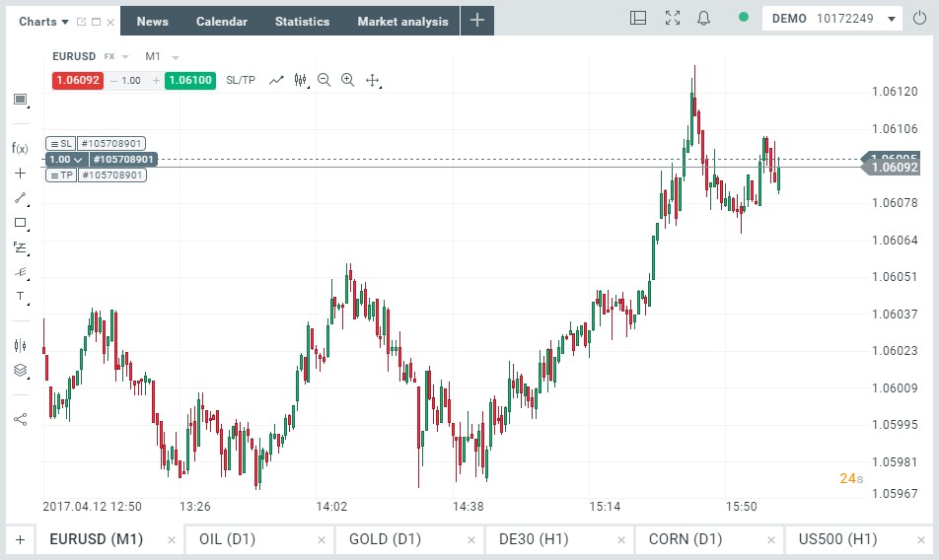Click the share icon in left sidebar
Viewport: 939px width, 560px height.
click(x=20, y=419)
